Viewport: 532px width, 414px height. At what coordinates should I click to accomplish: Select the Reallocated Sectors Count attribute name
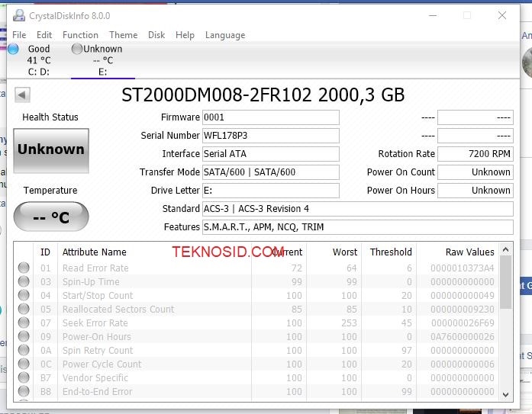click(x=118, y=309)
